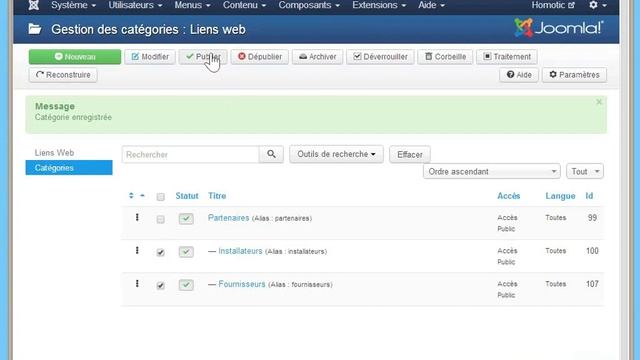The width and height of the screenshot is (640, 360).
Task: Uncheck the Installateurs row checkbox
Action: [x=161, y=253]
